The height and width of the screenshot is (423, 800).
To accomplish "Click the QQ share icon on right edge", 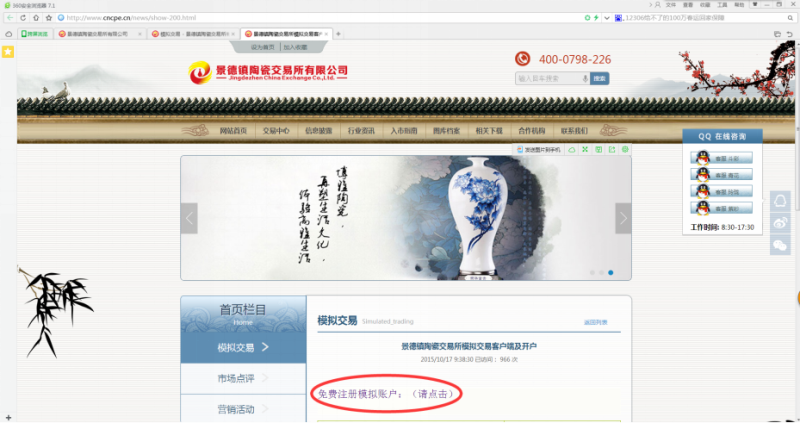I will click(x=781, y=200).
